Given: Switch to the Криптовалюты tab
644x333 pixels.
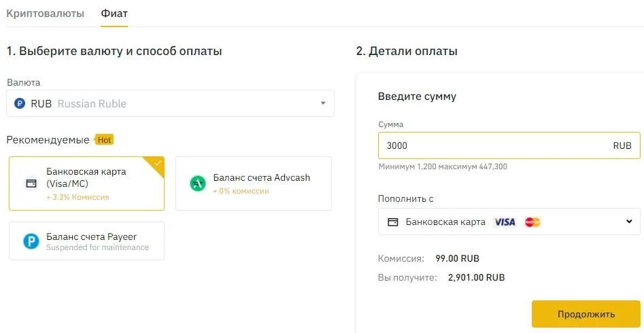Looking at the screenshot, I should 45,13.
